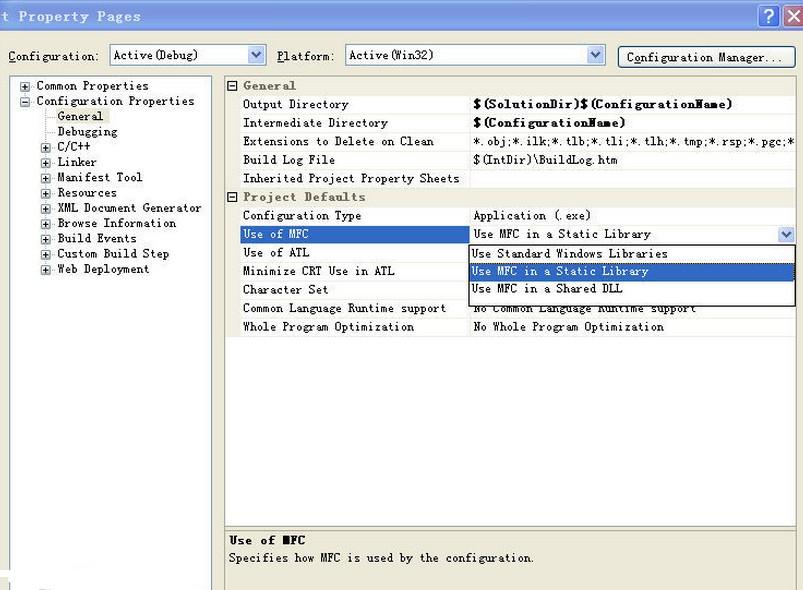Open the Configuration dropdown arrow
This screenshot has width=803, height=590.
(x=257, y=55)
